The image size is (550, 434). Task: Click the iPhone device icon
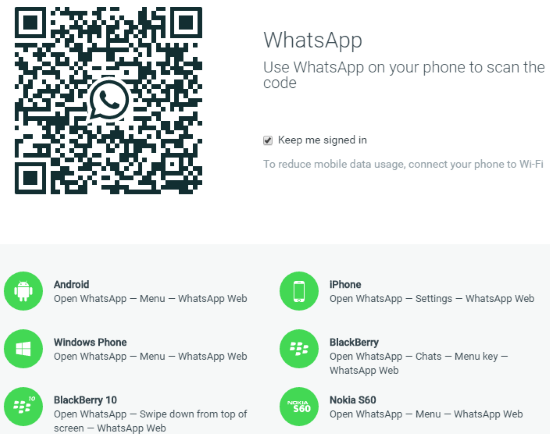299,291
